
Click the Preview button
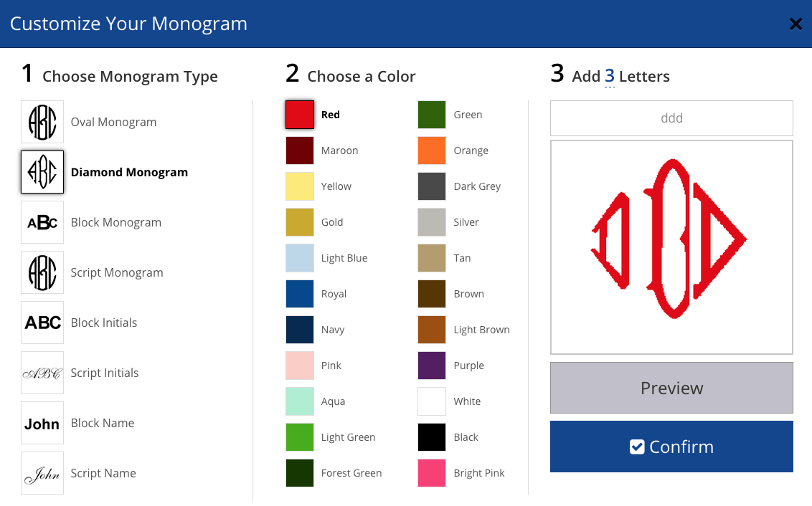click(x=671, y=388)
